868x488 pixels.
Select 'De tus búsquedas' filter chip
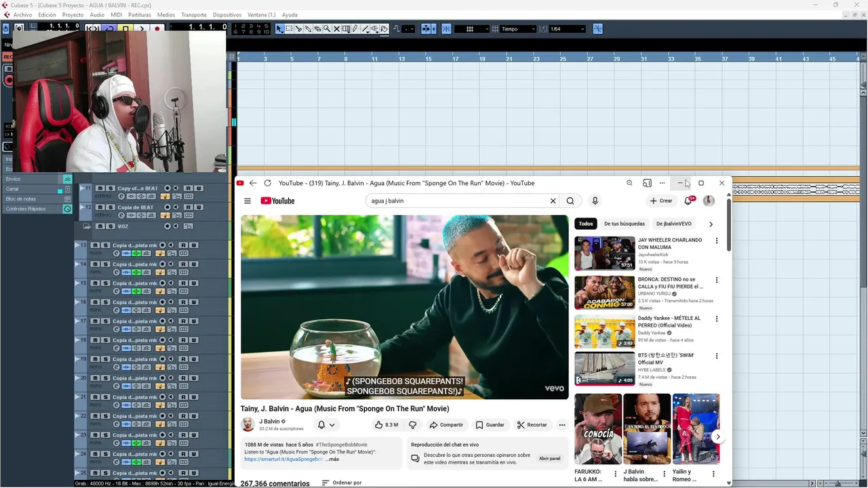pyautogui.click(x=625, y=224)
